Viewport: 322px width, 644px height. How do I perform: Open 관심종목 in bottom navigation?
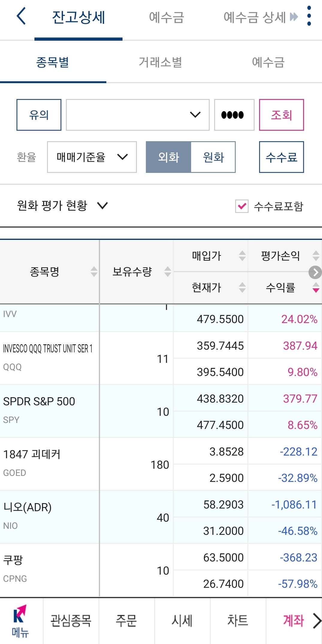71,621
